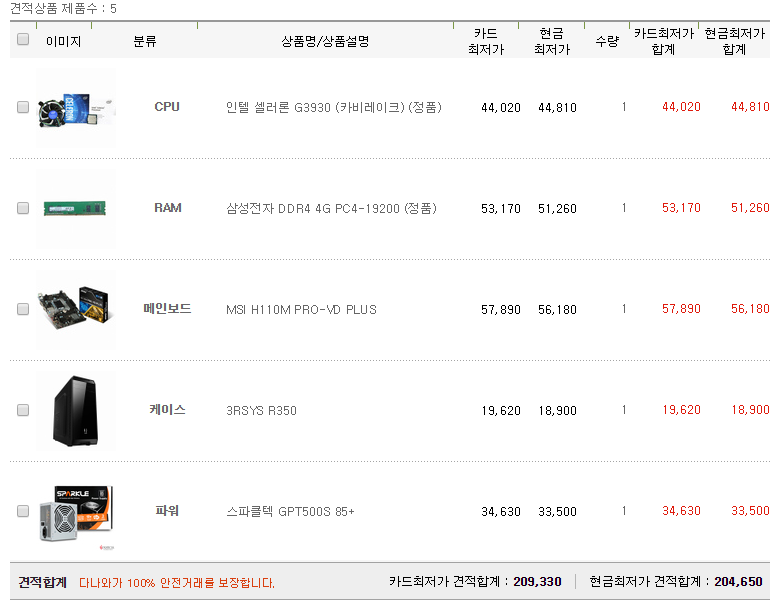Screen dimensions: 784x606
Task: Select the checkbox for 케이스 row
Action: [x=23, y=410]
